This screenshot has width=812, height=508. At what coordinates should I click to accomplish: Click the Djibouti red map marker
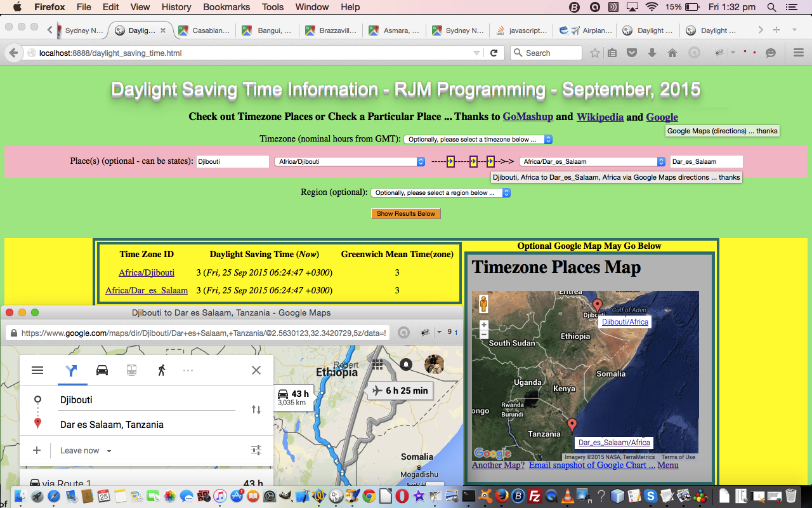pos(597,307)
